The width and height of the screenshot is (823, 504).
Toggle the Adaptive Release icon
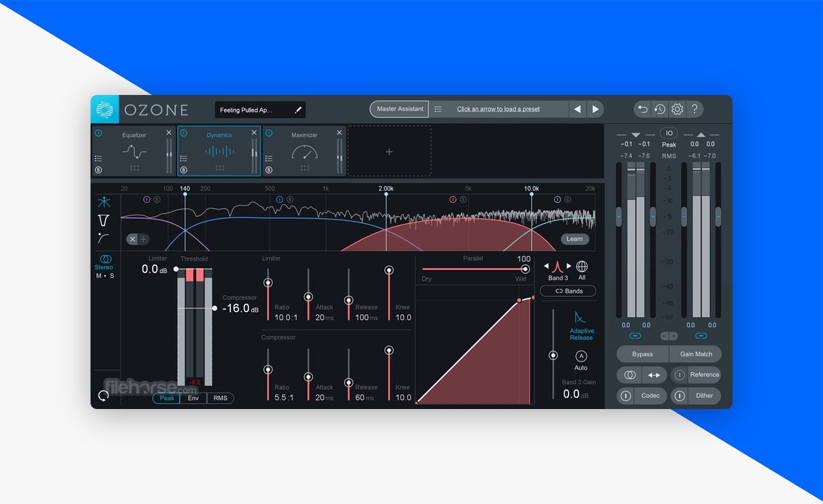coord(581,317)
